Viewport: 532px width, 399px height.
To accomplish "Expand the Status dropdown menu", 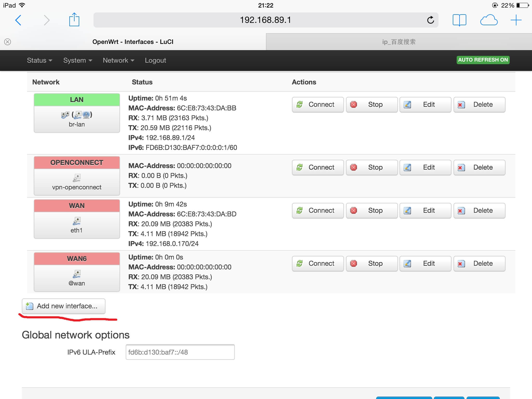I will [x=39, y=60].
